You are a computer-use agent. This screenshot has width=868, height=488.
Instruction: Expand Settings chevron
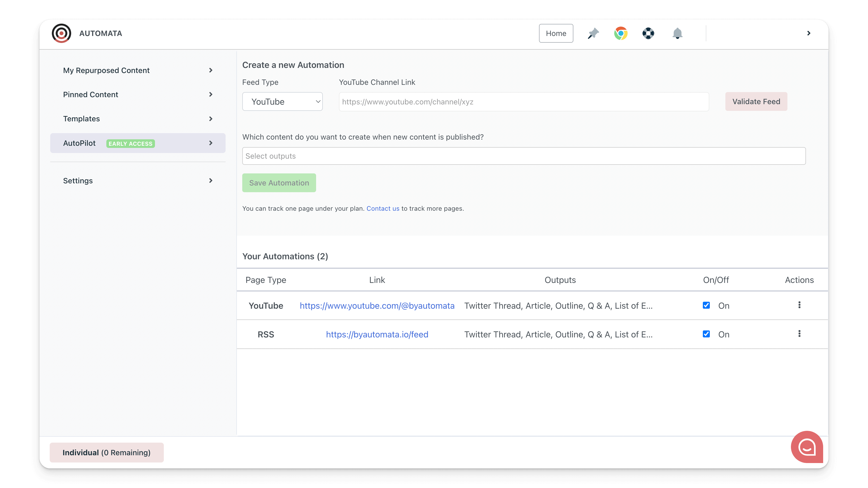click(211, 180)
